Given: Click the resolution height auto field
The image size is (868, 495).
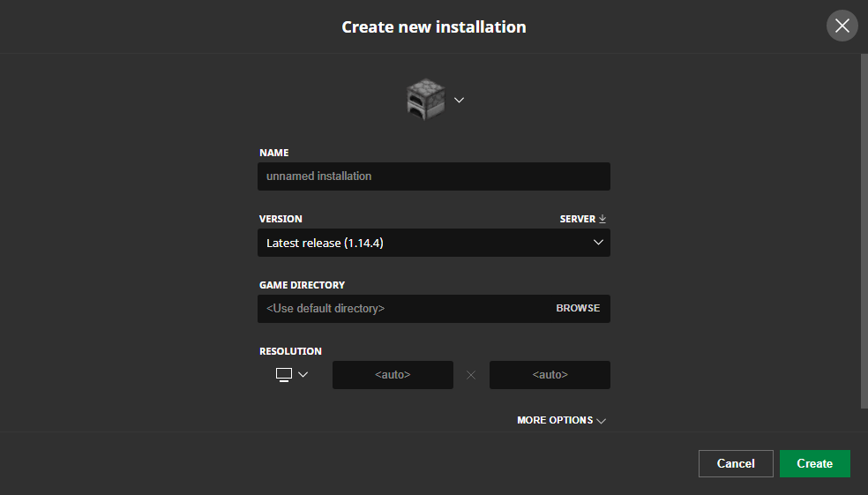Looking at the screenshot, I should 550,375.
